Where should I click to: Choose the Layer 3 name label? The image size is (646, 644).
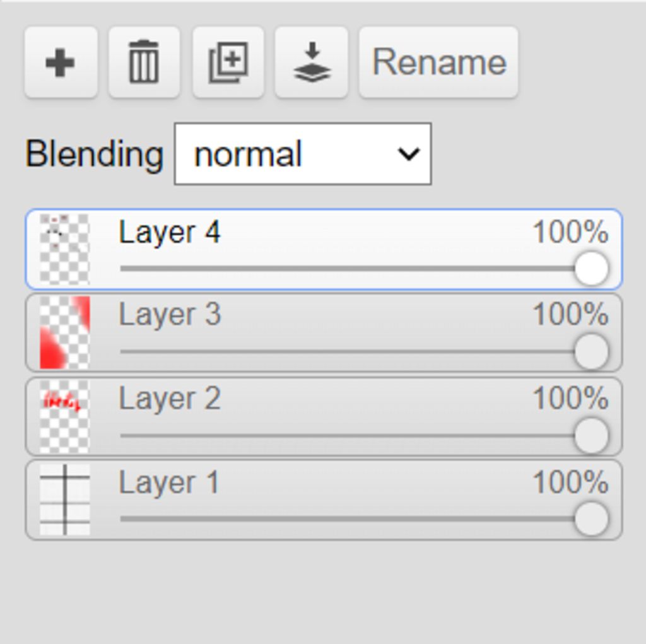(x=170, y=315)
